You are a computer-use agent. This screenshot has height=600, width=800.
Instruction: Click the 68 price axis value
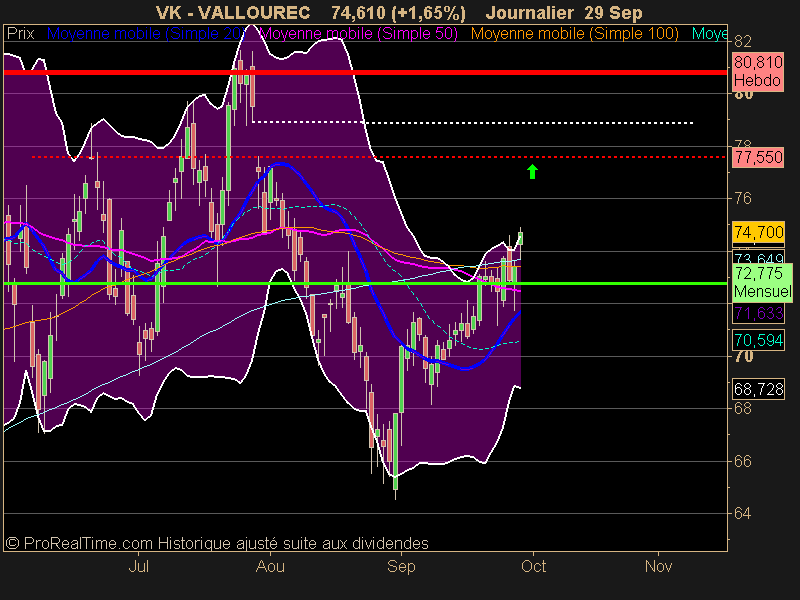[x=743, y=408]
